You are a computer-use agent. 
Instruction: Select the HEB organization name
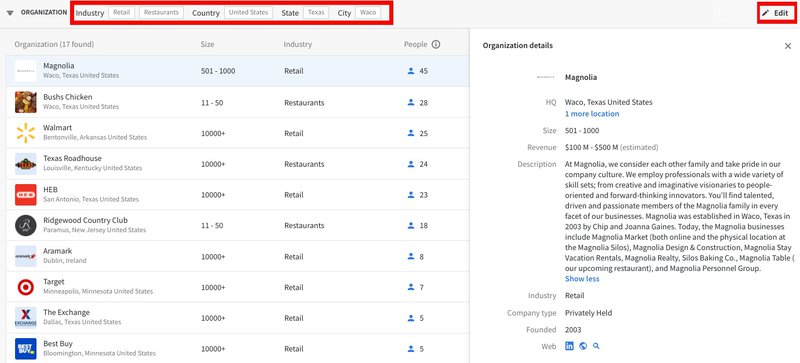[51, 189]
